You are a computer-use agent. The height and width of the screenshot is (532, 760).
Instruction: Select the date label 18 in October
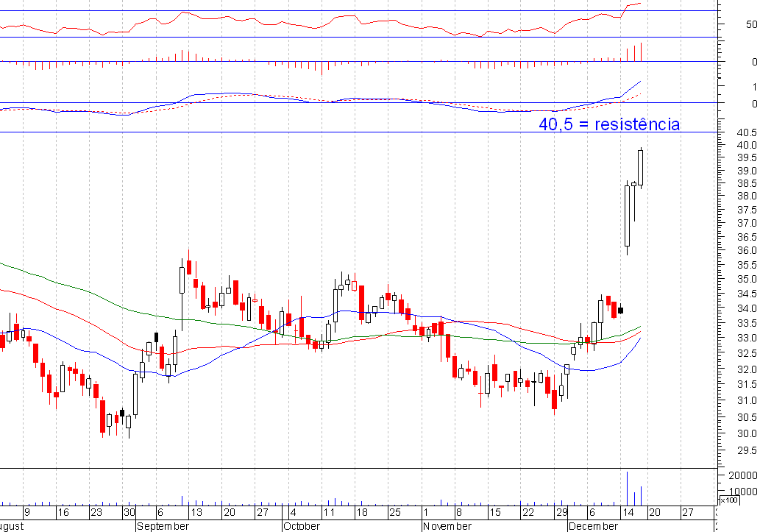(x=362, y=513)
